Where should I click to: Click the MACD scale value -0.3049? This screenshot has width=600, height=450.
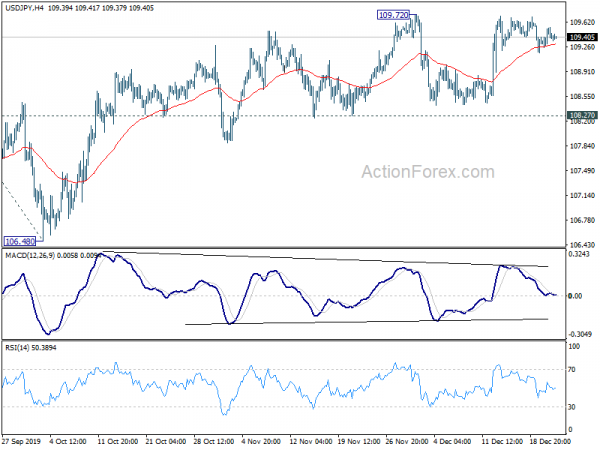(x=580, y=334)
